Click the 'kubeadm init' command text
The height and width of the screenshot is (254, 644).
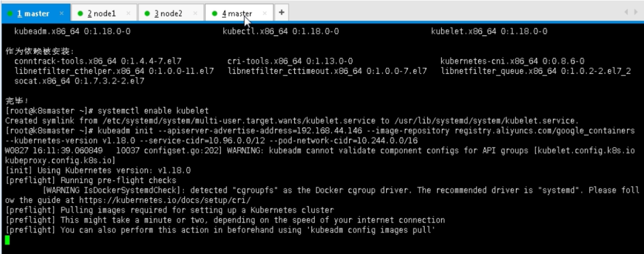tap(125, 131)
